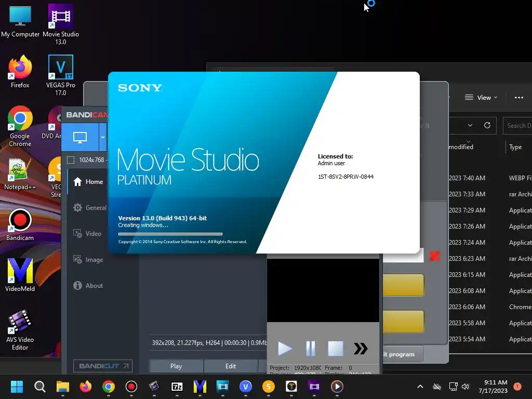This screenshot has width=532, height=399.
Task: Refresh the File Explorer folder
Action: pyautogui.click(x=487, y=126)
